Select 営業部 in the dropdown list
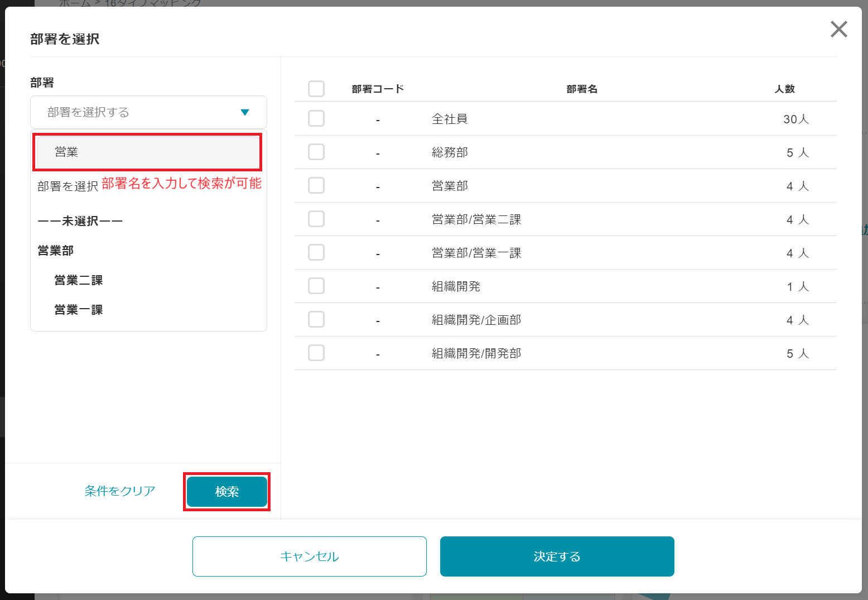The height and width of the screenshot is (600, 868). coord(56,250)
